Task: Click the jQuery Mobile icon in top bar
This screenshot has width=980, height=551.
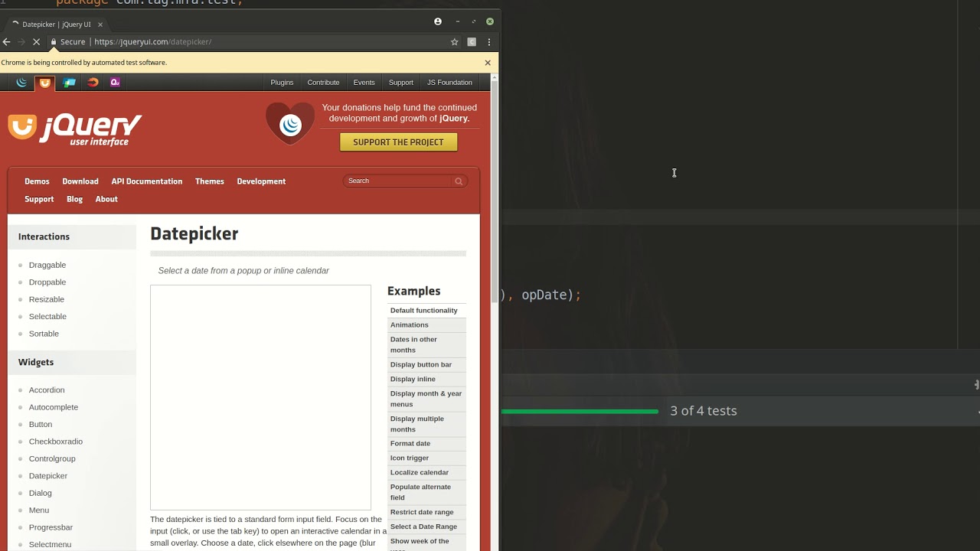Action: coord(69,83)
